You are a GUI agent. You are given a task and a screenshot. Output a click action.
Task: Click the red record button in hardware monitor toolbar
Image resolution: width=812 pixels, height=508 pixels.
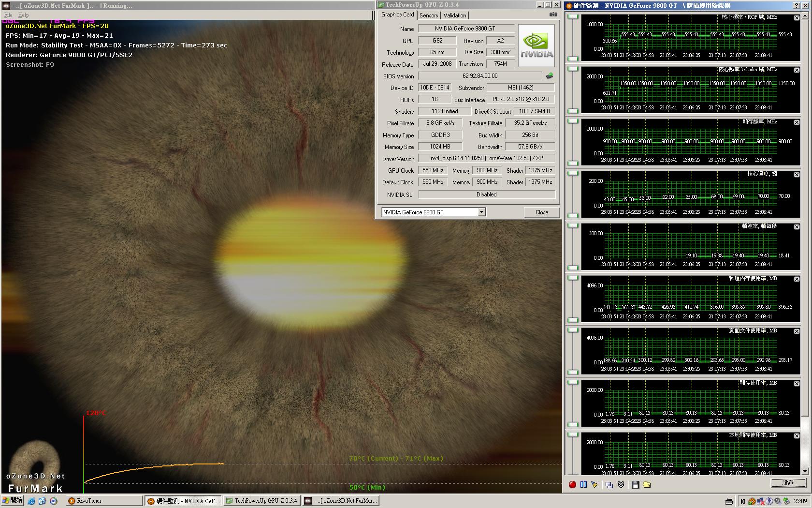[x=572, y=484]
